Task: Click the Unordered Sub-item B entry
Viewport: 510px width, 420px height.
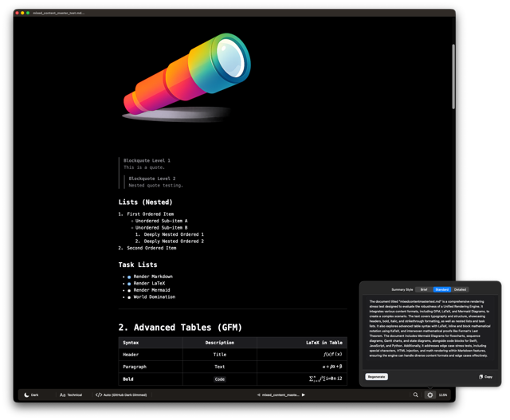Action: (x=161, y=228)
